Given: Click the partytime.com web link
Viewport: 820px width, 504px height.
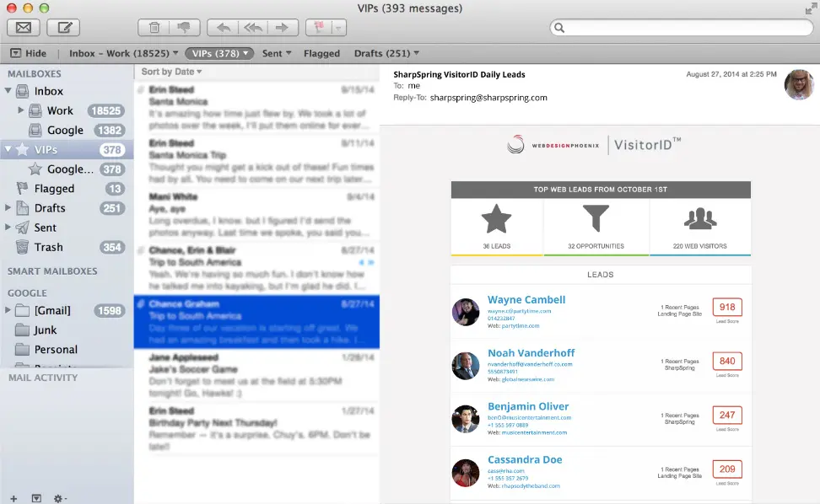Looking at the screenshot, I should coord(521,326).
